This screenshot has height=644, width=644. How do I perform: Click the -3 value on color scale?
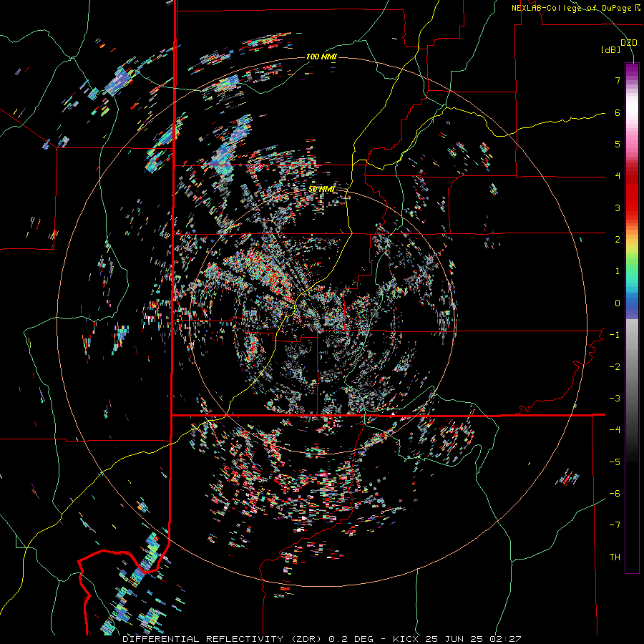click(615, 399)
